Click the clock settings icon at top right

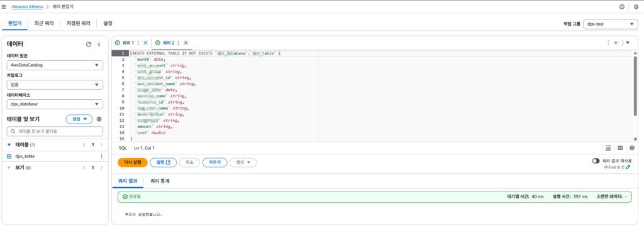[636, 7]
